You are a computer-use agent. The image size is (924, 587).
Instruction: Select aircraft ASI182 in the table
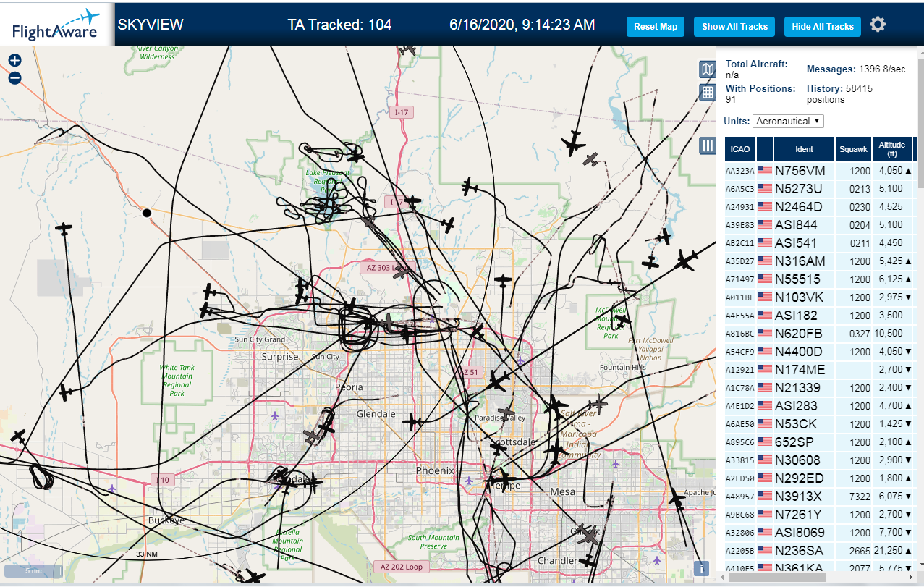(796, 316)
